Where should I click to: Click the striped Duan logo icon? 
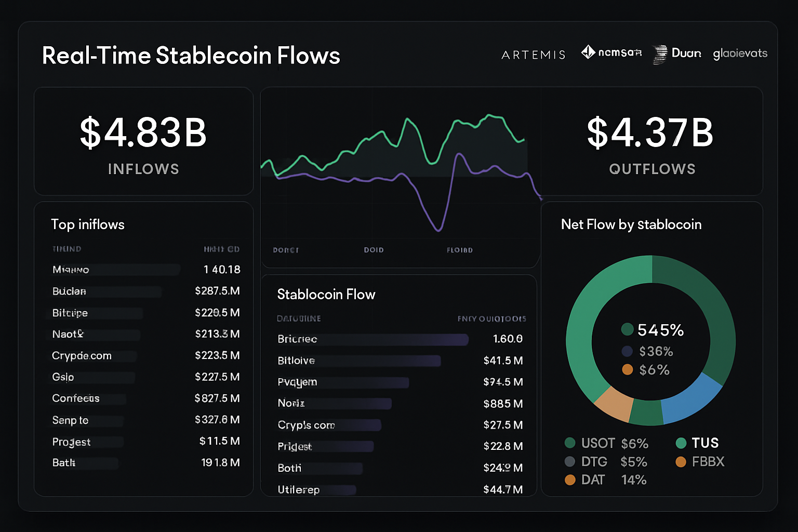[x=660, y=54]
